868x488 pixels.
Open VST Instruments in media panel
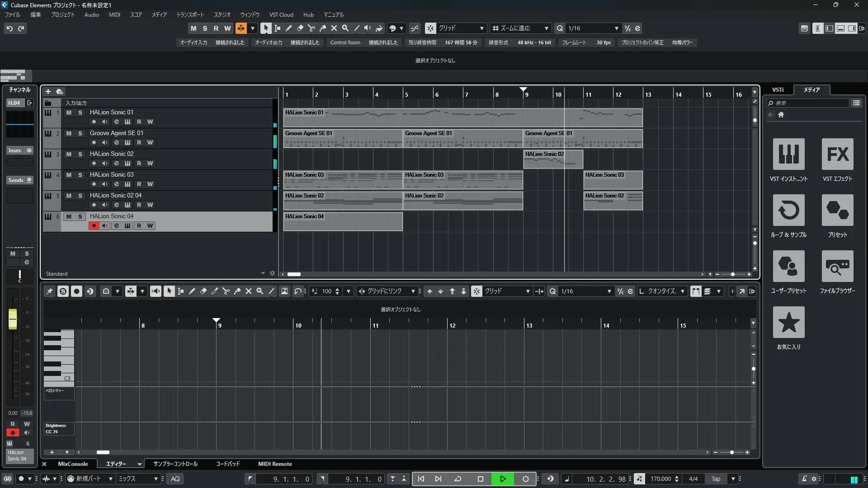(788, 155)
